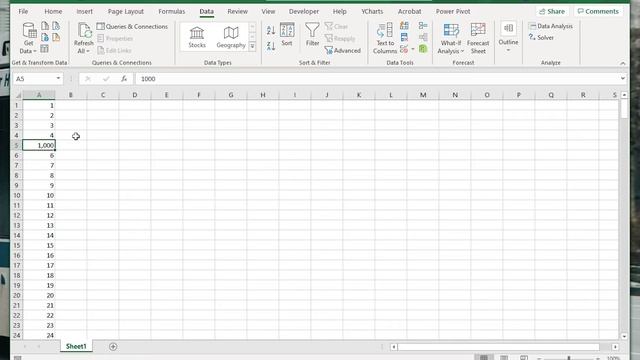Click the Comments button

598,11
